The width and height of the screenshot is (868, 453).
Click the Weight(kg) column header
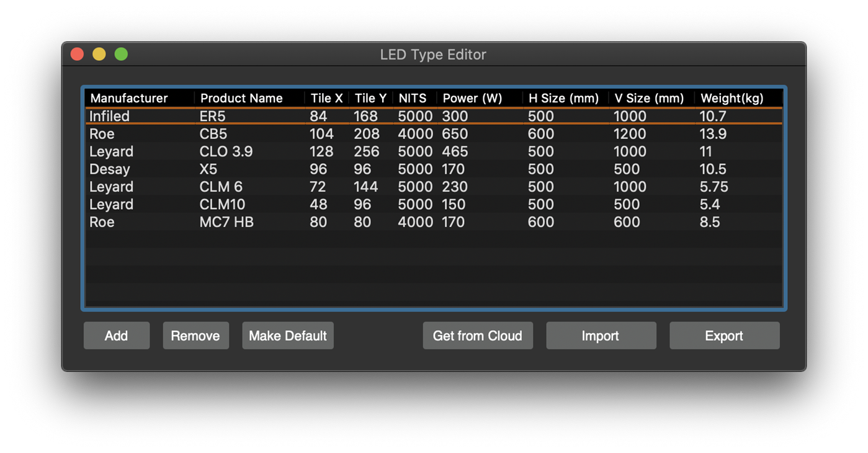tap(732, 98)
